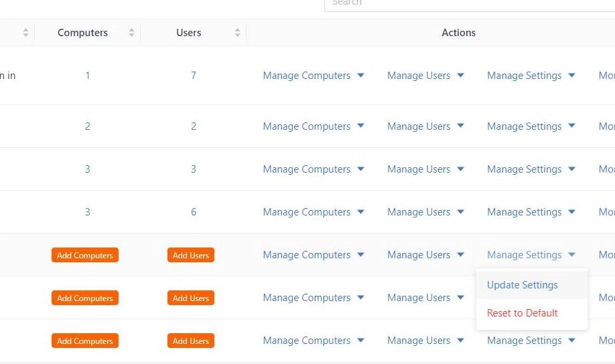Open Manage Users dropdown in row with 7 users
Image resolution: width=615 pixels, height=364 pixels.
pos(425,76)
